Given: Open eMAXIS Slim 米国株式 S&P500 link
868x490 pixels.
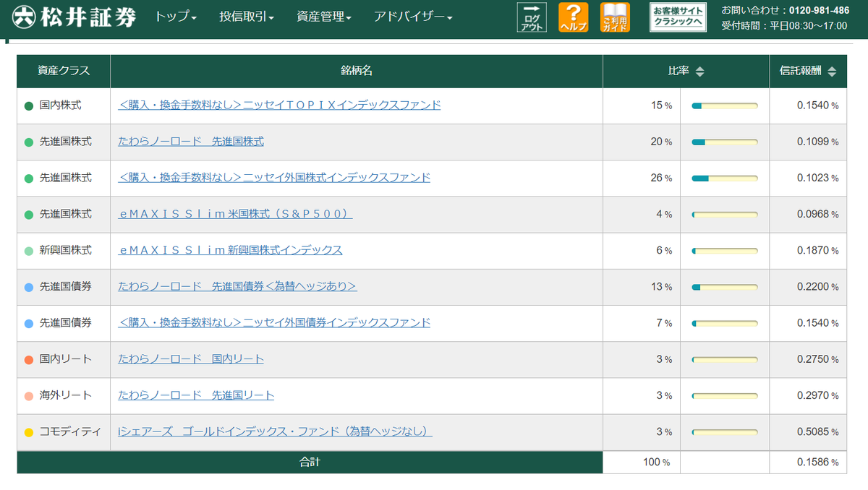Looking at the screenshot, I should (x=235, y=214).
